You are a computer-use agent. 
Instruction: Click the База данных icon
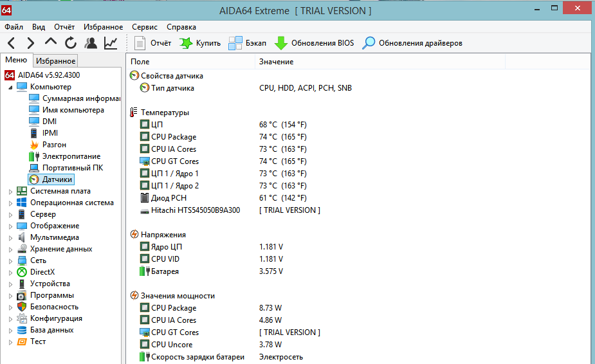pyautogui.click(x=22, y=330)
